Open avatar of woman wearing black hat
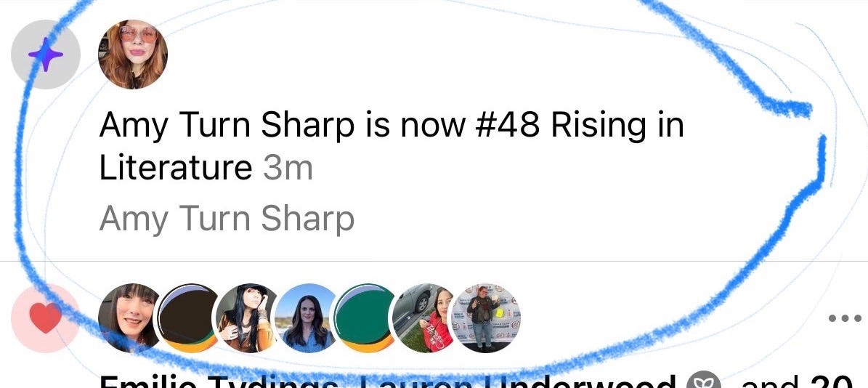868x388 pixels. coord(246,318)
